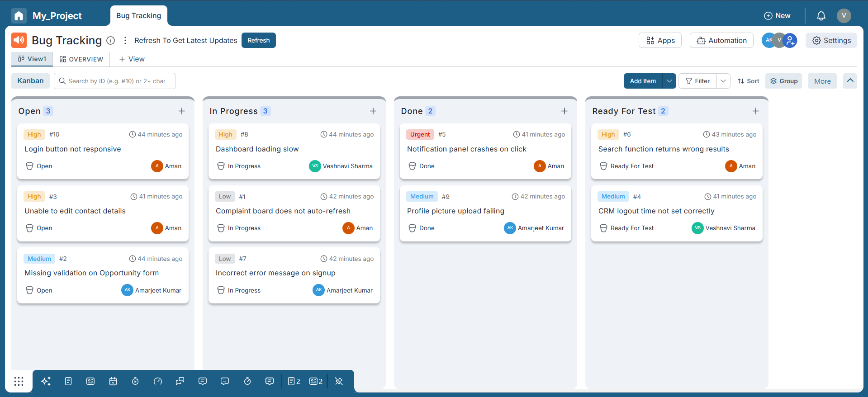This screenshot has width=868, height=397.
Task: Click the Filter button
Action: pyautogui.click(x=697, y=81)
